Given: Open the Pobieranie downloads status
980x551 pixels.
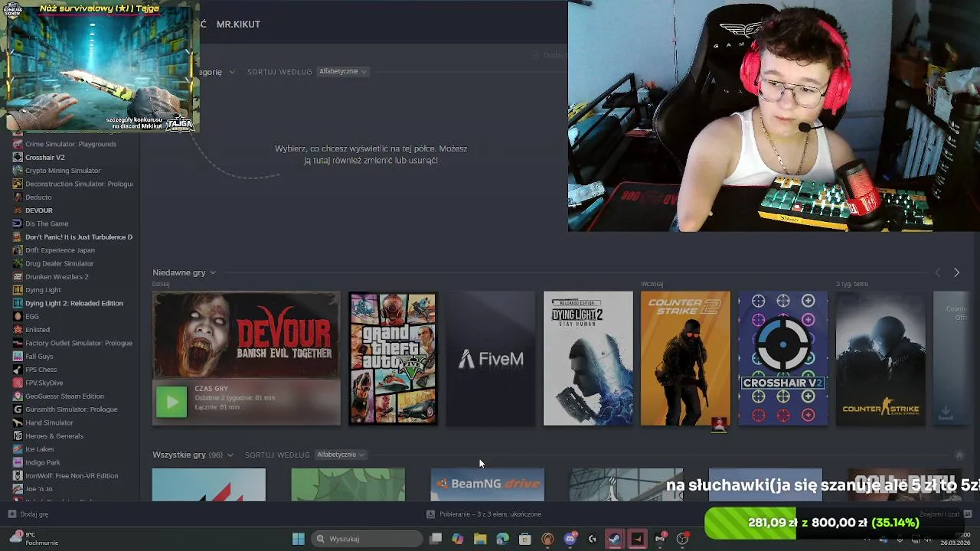Looking at the screenshot, I should tap(484, 514).
